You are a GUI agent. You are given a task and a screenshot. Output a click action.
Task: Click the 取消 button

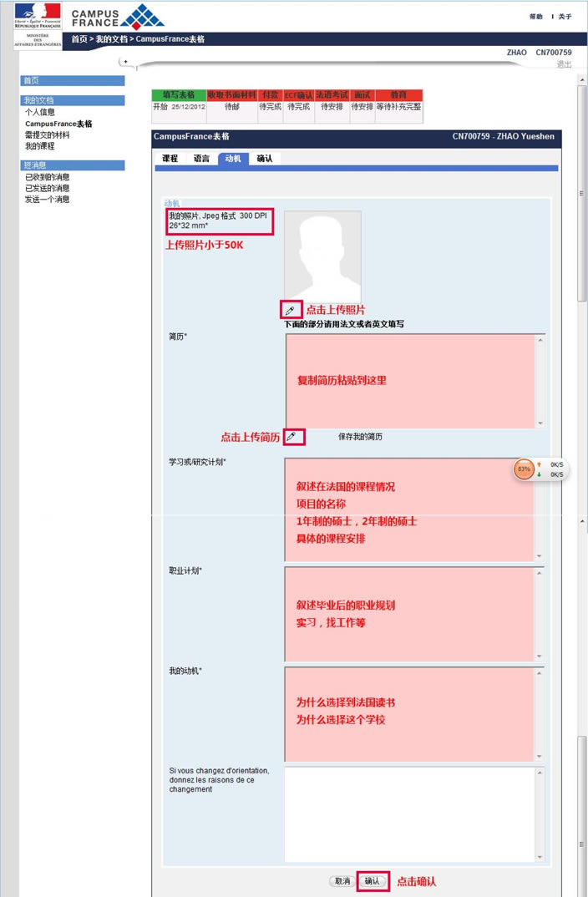(342, 881)
